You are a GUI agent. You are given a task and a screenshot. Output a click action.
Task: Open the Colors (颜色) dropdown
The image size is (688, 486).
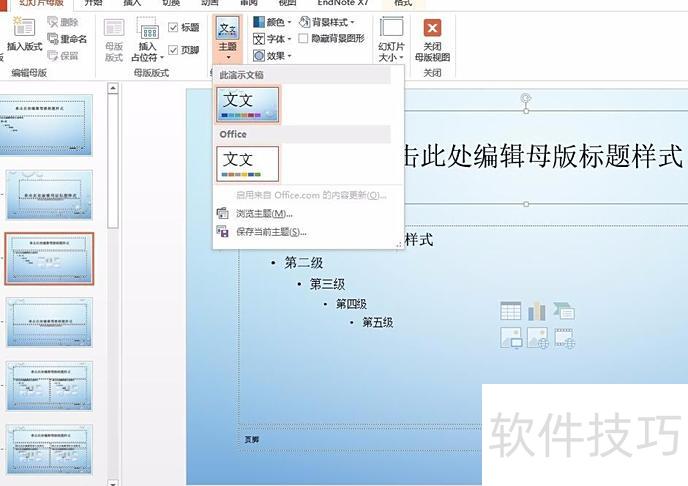272,21
